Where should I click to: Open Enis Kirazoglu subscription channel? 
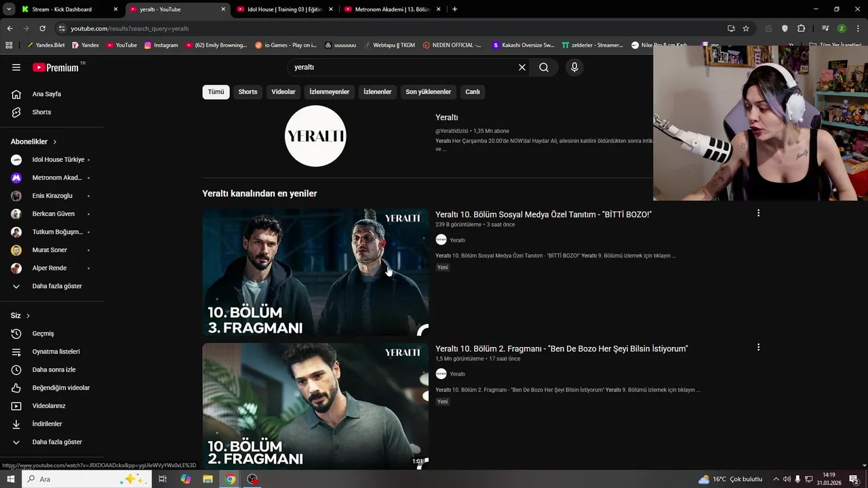point(52,196)
